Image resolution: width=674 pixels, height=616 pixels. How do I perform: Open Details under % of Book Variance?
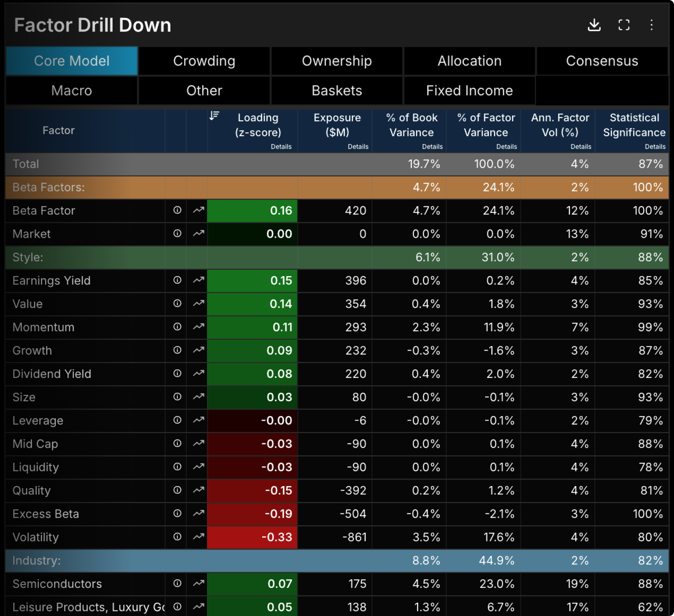coord(432,147)
